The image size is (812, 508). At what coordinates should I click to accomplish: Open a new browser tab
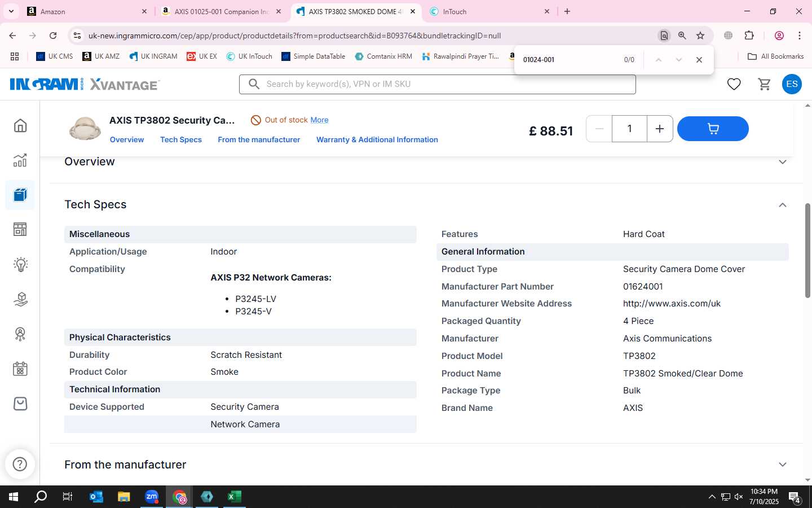tap(567, 11)
